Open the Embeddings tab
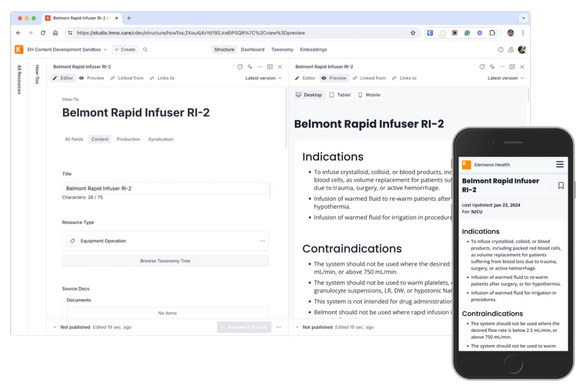This screenshot has width=587, height=392. point(314,49)
